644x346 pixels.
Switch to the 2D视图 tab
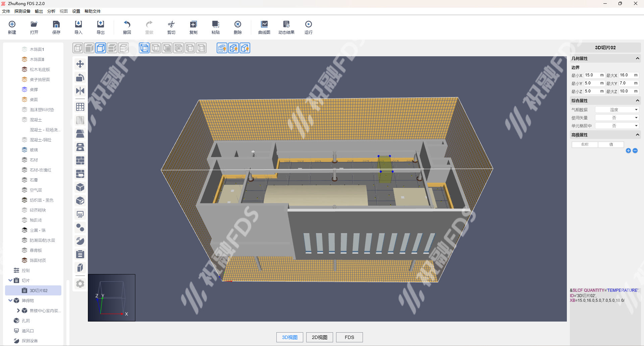point(320,337)
